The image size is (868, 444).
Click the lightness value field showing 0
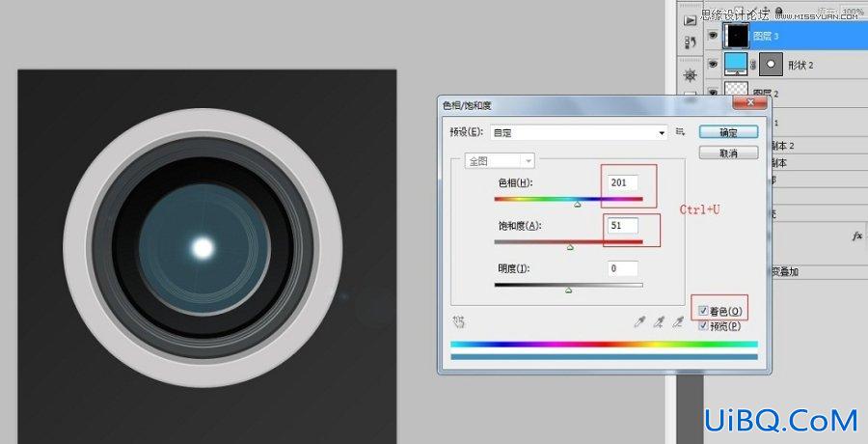point(623,269)
